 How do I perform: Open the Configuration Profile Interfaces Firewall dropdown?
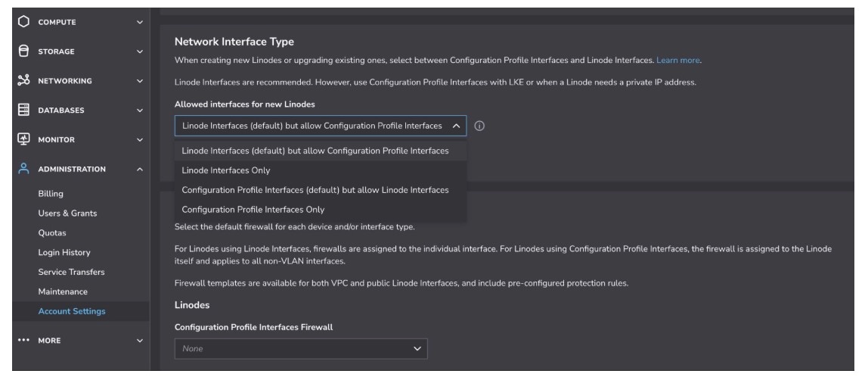click(x=301, y=348)
